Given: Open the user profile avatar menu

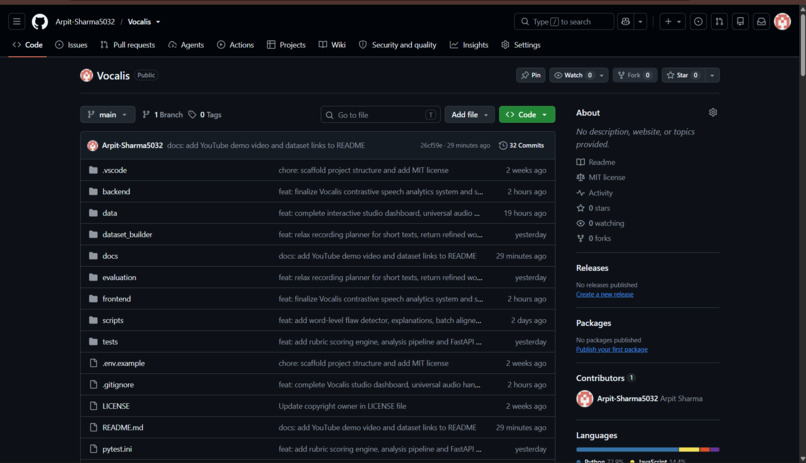Looking at the screenshot, I should pyautogui.click(x=782, y=22).
